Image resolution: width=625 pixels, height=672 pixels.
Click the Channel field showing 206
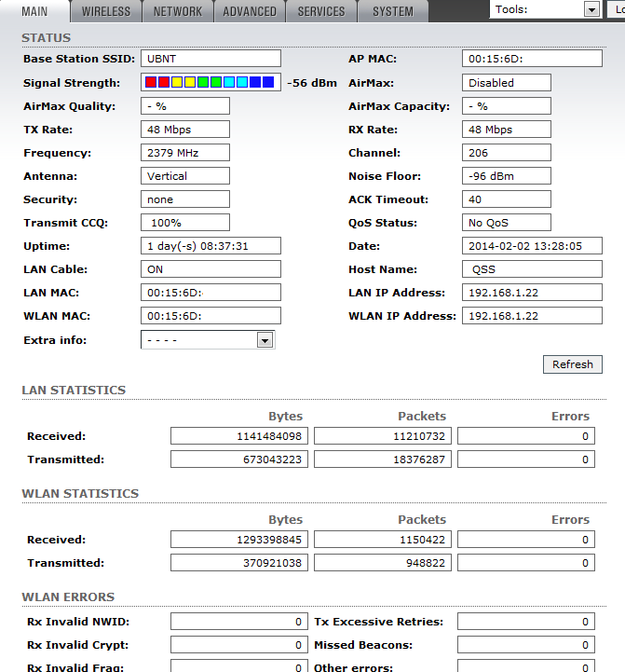(x=507, y=153)
